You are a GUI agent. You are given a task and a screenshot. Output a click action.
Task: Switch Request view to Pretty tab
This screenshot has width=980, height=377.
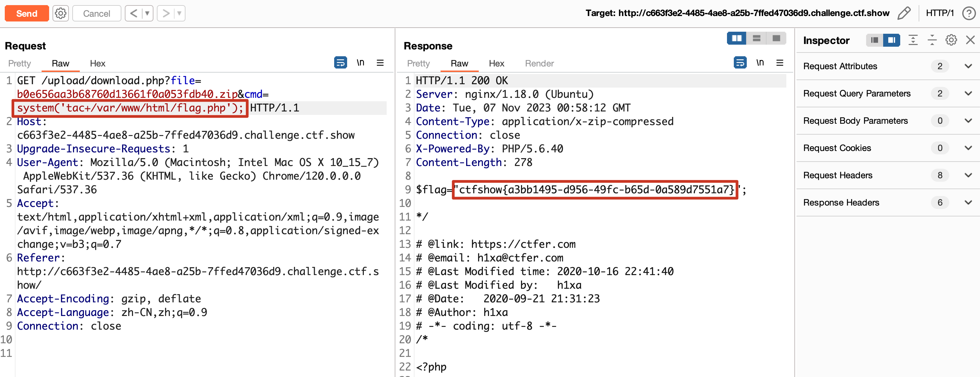pos(19,63)
